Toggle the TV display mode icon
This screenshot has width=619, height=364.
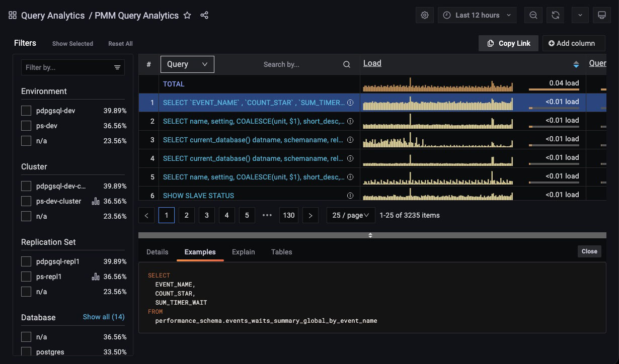601,15
